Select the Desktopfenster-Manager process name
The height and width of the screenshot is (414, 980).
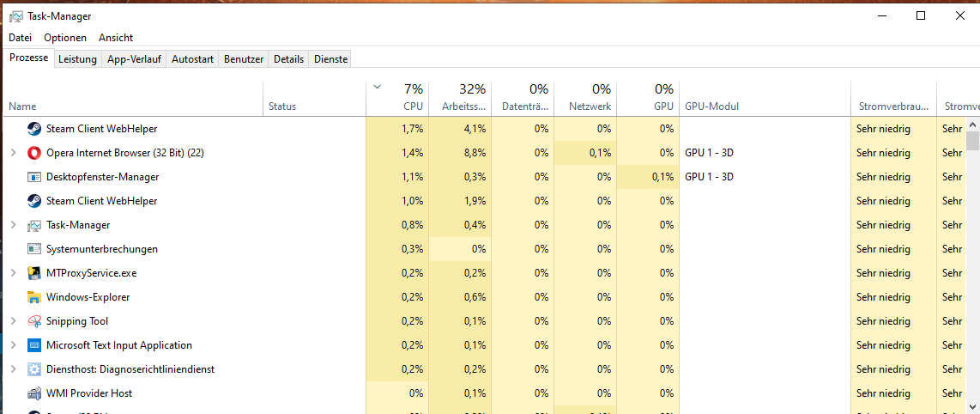point(102,177)
